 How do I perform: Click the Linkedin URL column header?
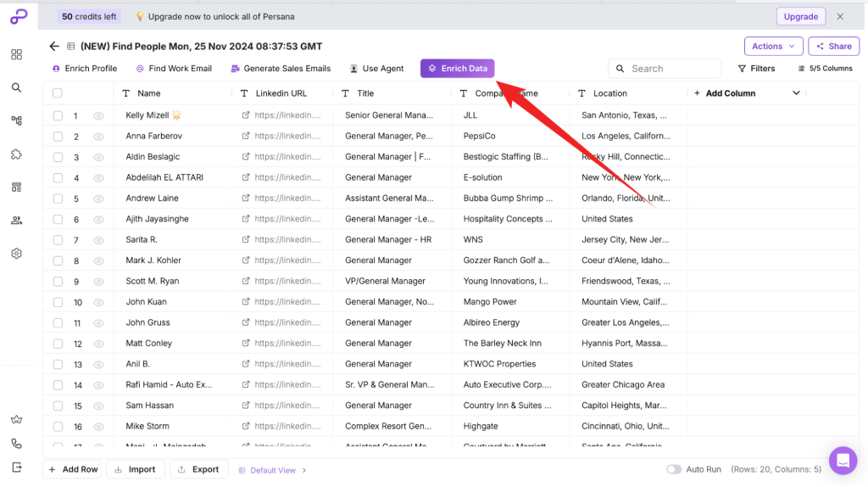pyautogui.click(x=281, y=93)
